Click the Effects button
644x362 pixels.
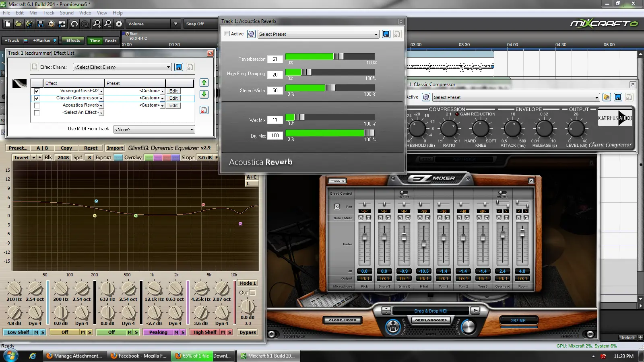[x=73, y=40]
